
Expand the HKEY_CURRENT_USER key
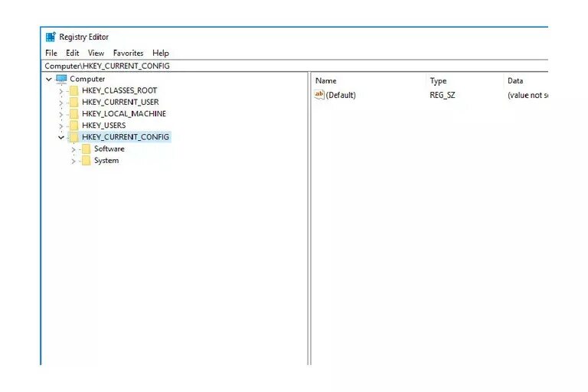(61, 103)
